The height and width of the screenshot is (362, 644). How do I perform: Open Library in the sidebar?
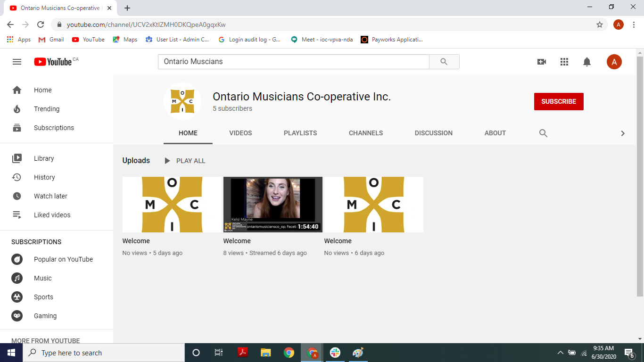(x=57, y=158)
